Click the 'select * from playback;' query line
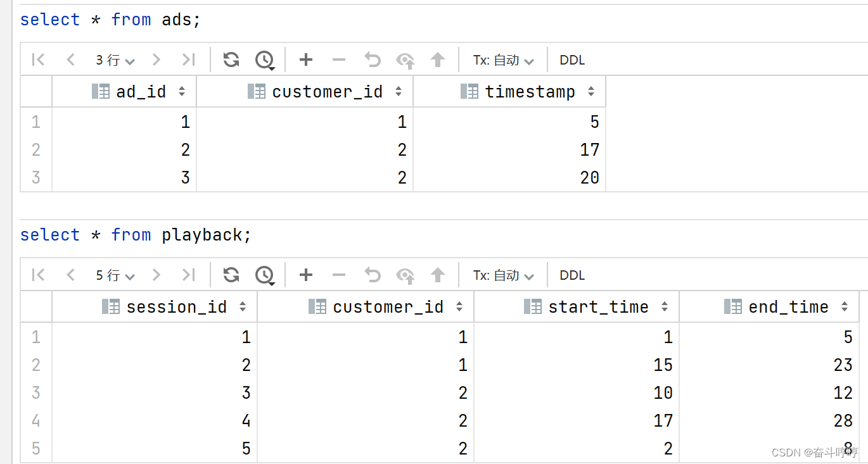The width and height of the screenshot is (868, 464). point(136,235)
